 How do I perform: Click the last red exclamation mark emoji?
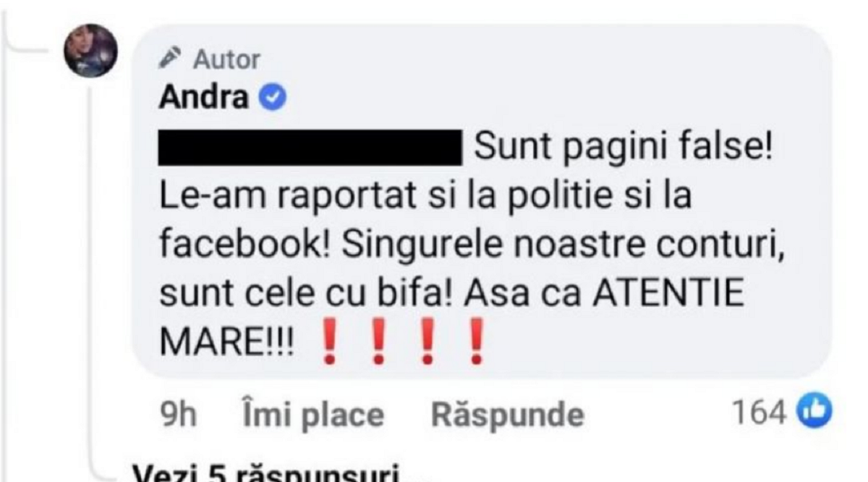click(x=475, y=347)
